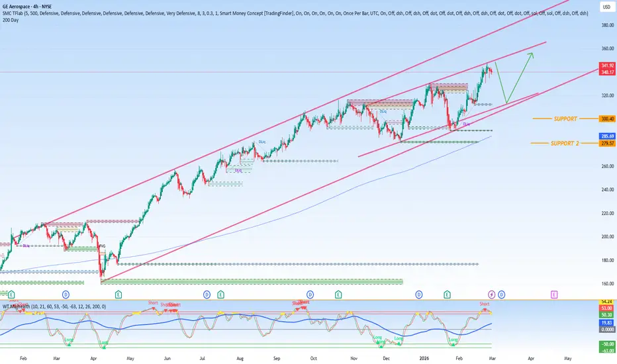Screen dimensions: 617x364
Task: Click the Jun label on the time axis
Action: click(x=167, y=359)
